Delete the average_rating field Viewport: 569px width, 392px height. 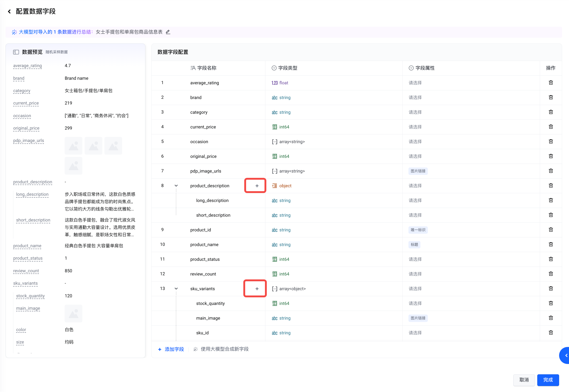(551, 82)
